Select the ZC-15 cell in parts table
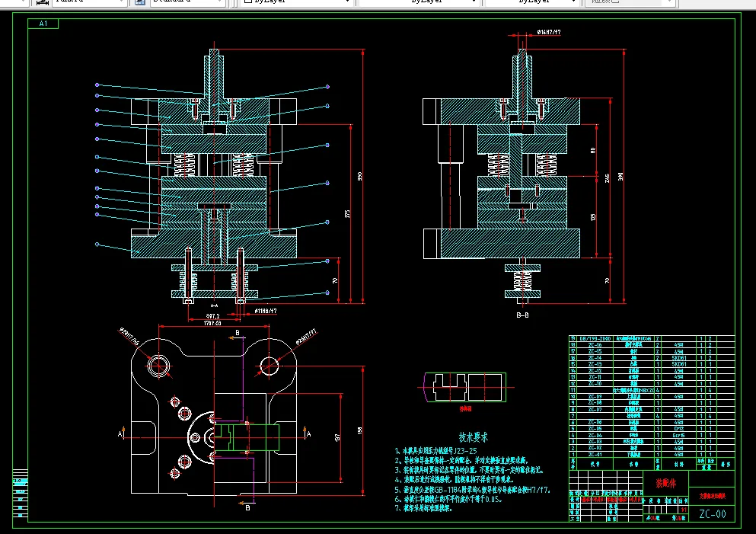This screenshot has height=534, width=756. (595, 352)
